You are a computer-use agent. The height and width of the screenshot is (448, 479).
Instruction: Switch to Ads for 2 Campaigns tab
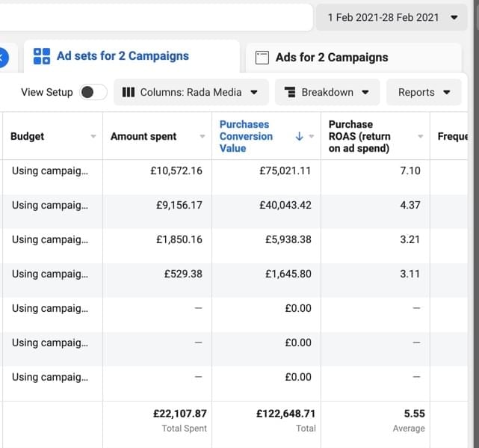pyautogui.click(x=331, y=58)
